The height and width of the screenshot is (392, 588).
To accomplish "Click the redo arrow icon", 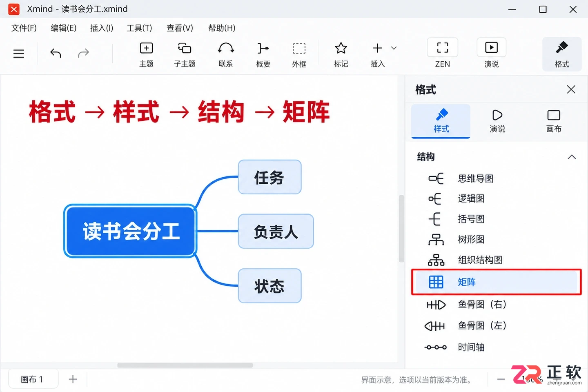I will 83,53.
